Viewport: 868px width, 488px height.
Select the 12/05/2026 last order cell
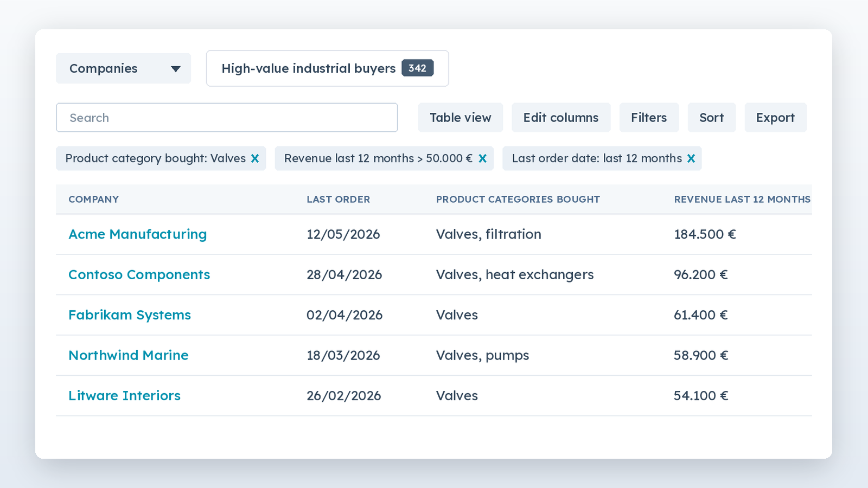[x=343, y=234]
